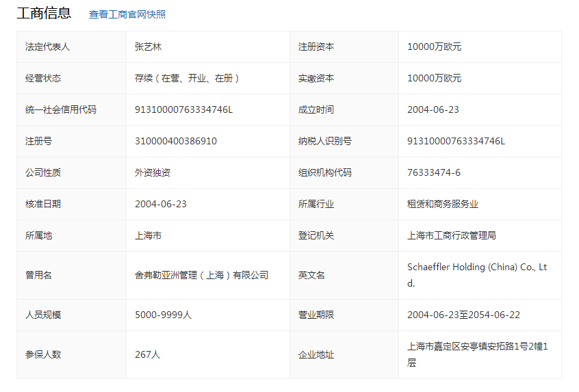
Task: Click the 核准日期 label cell
Action: point(71,204)
